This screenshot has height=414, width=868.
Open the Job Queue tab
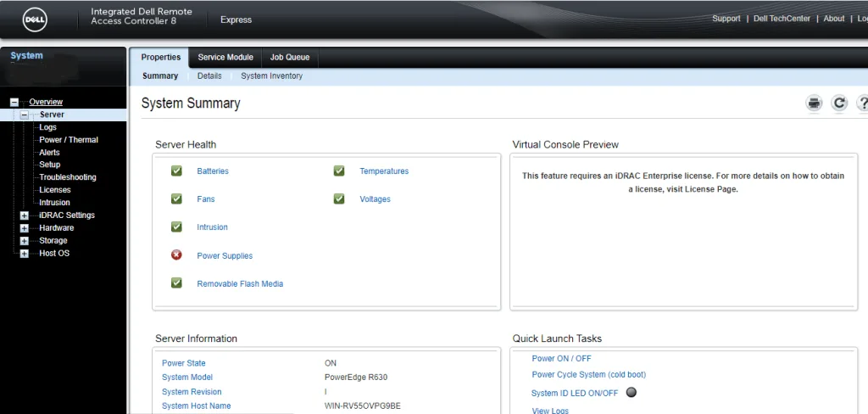click(290, 58)
